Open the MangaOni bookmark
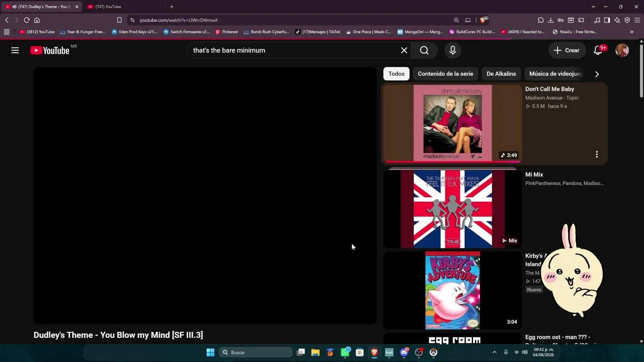Viewport: 644px width, 362px height. pyautogui.click(x=420, y=32)
